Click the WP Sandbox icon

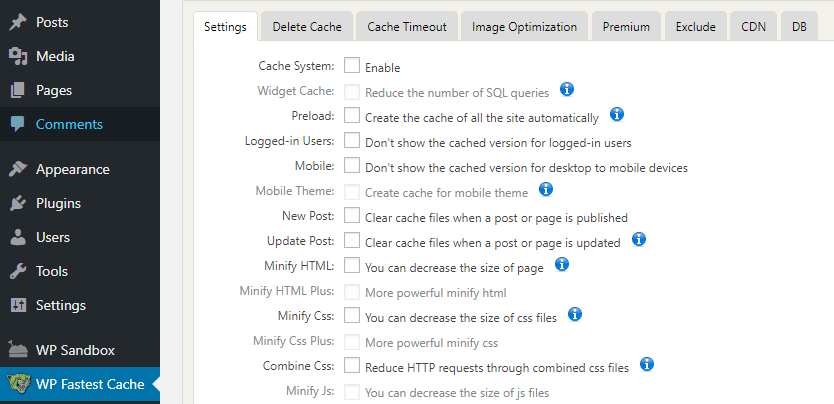18,350
